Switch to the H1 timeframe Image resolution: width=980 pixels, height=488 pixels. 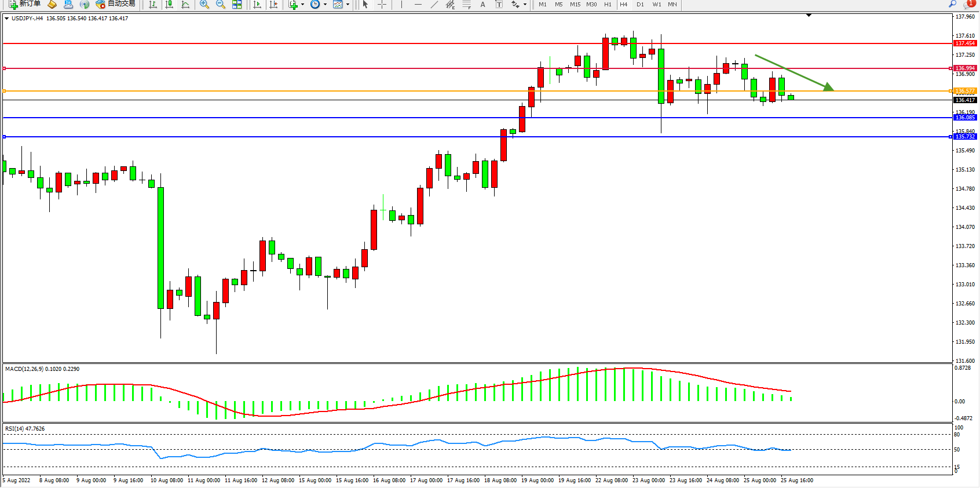click(608, 5)
